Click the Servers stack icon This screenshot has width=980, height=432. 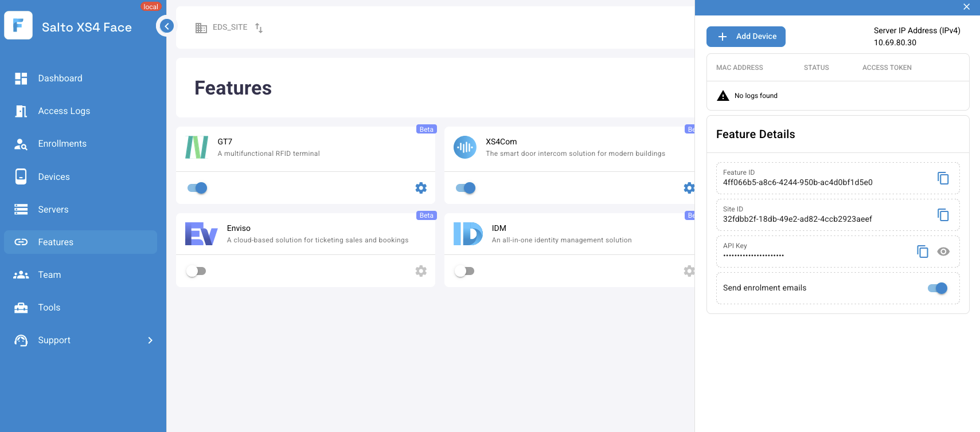coord(21,210)
